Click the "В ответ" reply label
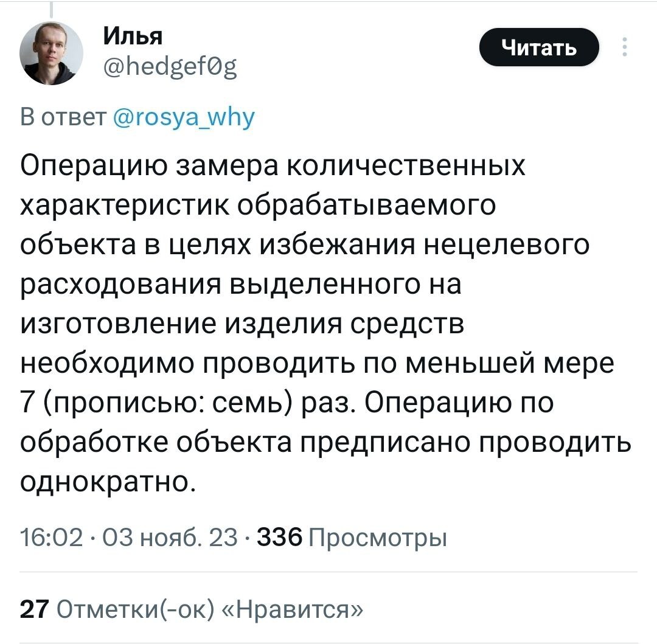 [x=64, y=116]
